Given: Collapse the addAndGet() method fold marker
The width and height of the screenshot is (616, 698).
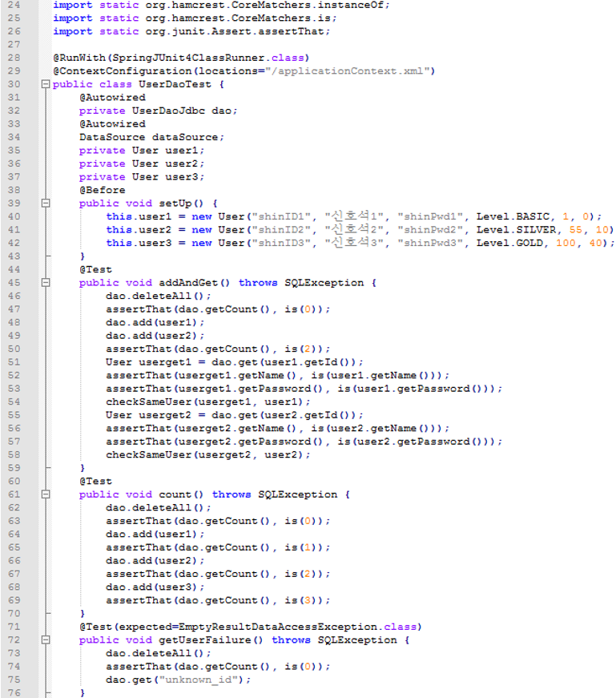Looking at the screenshot, I should pyautogui.click(x=46, y=283).
